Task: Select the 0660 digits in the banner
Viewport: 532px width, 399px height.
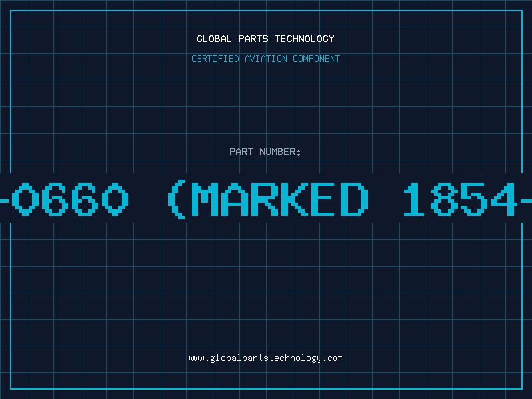Action: click(x=70, y=199)
